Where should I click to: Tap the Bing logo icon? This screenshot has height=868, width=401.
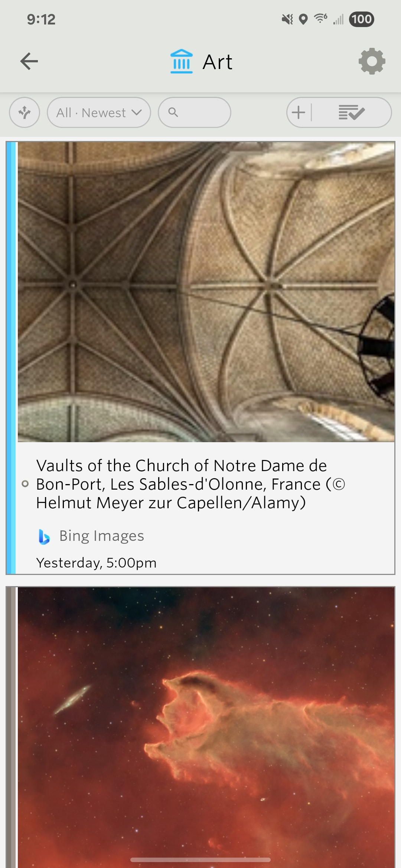pyautogui.click(x=44, y=536)
